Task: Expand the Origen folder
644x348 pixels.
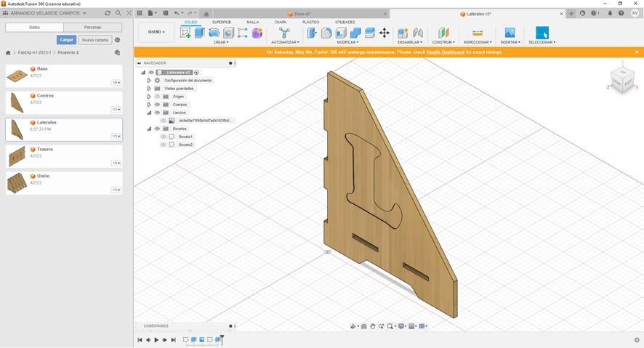Action: [x=149, y=97]
